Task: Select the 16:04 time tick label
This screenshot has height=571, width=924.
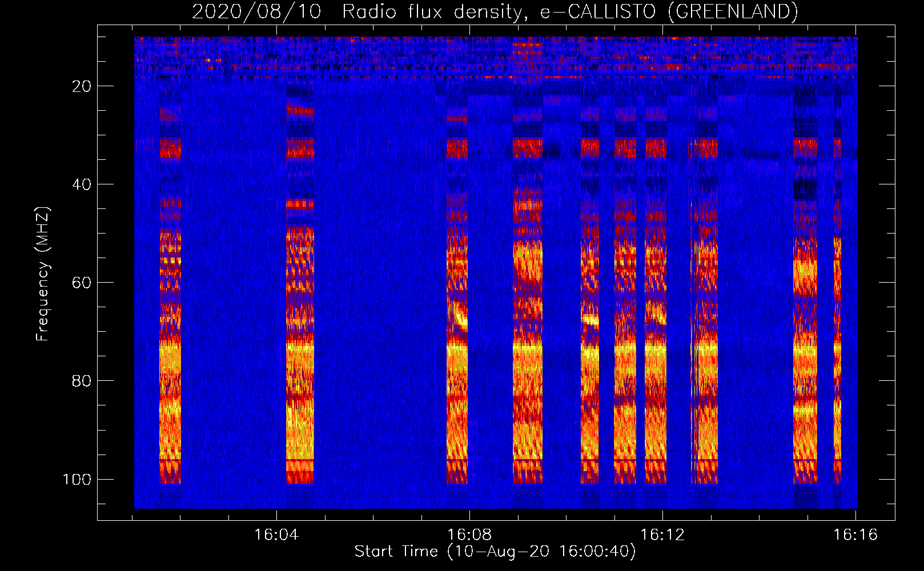Action: tap(277, 535)
